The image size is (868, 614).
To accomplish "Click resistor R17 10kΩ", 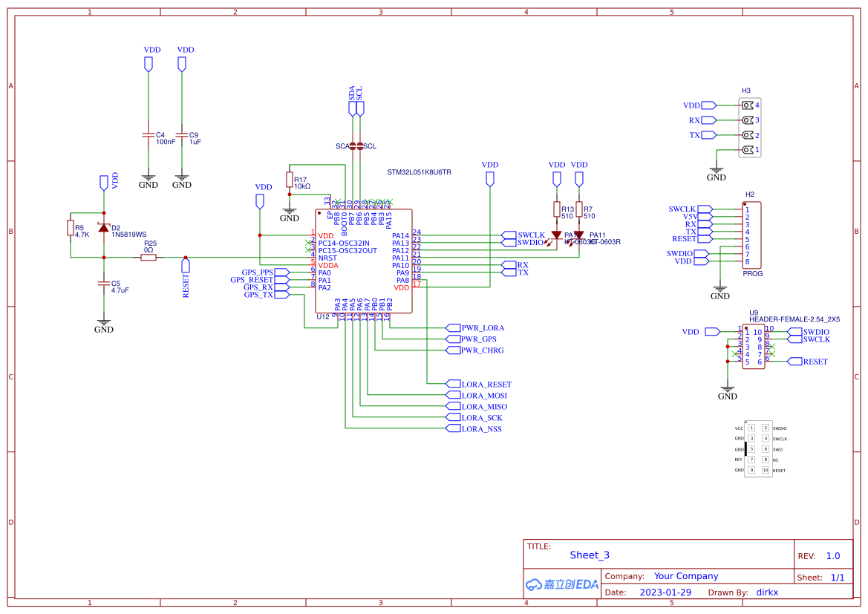I will (289, 179).
